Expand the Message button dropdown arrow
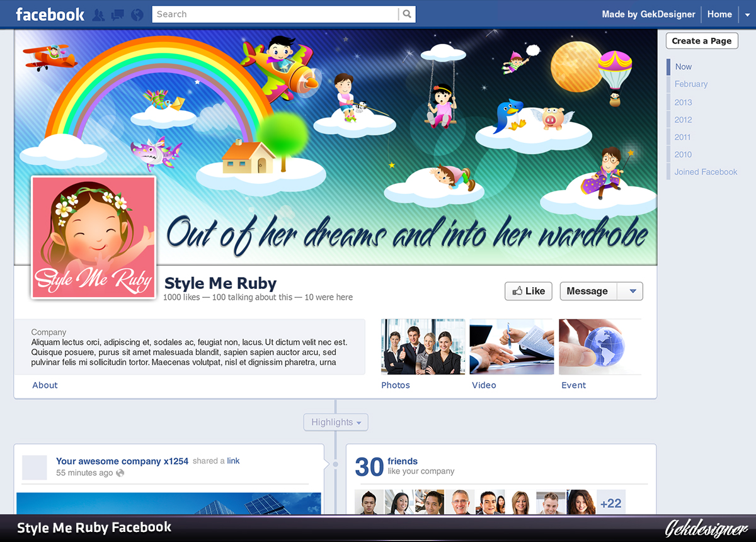Image resolution: width=756 pixels, height=542 pixels. click(632, 291)
